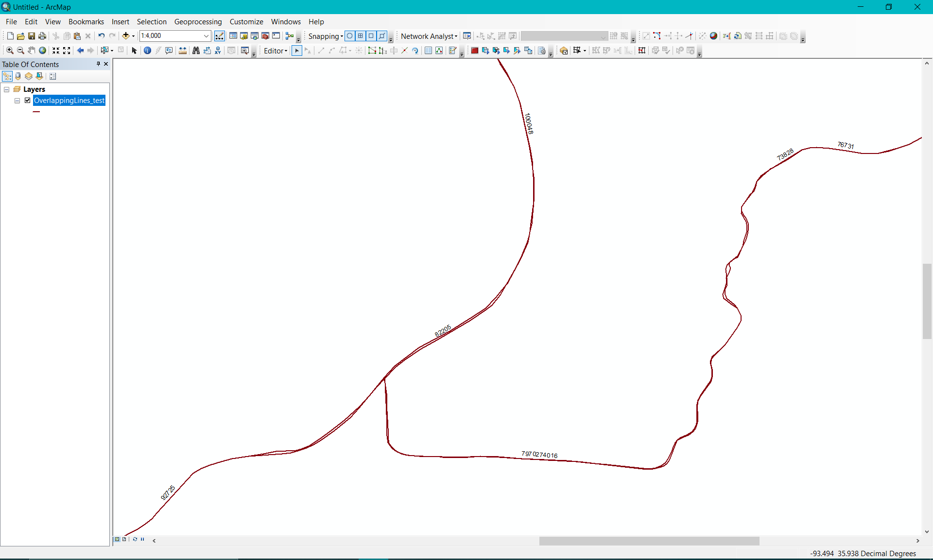Image resolution: width=933 pixels, height=560 pixels.
Task: Collapse the Layers data frame
Action: coord(7,89)
